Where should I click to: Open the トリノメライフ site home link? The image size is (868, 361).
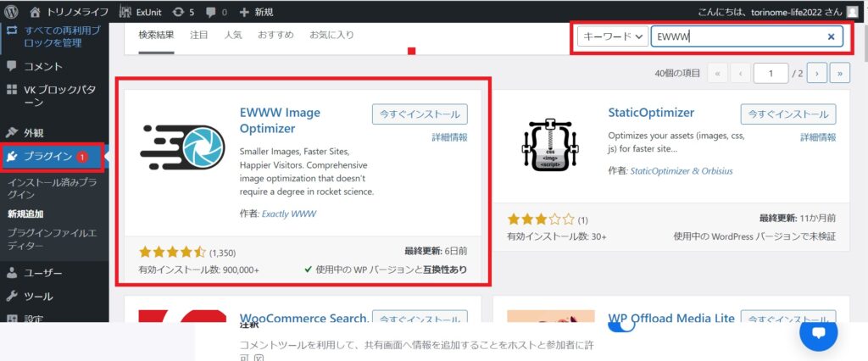[x=70, y=12]
